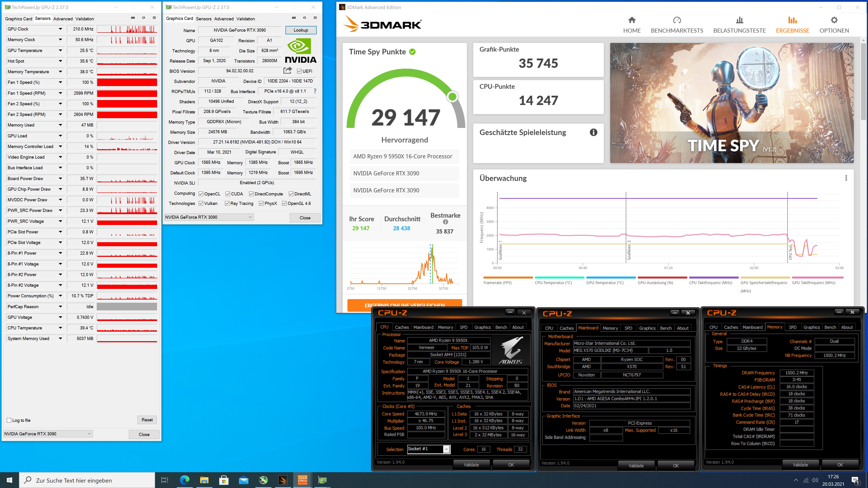868x488 pixels.
Task: Toggle Log to file checkbox
Action: 9,420
